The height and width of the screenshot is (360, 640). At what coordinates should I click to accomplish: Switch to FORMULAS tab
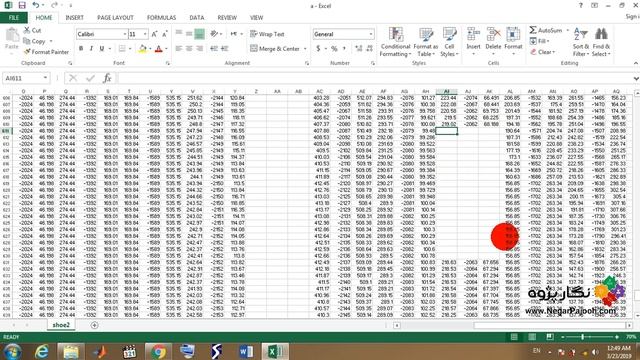161,18
